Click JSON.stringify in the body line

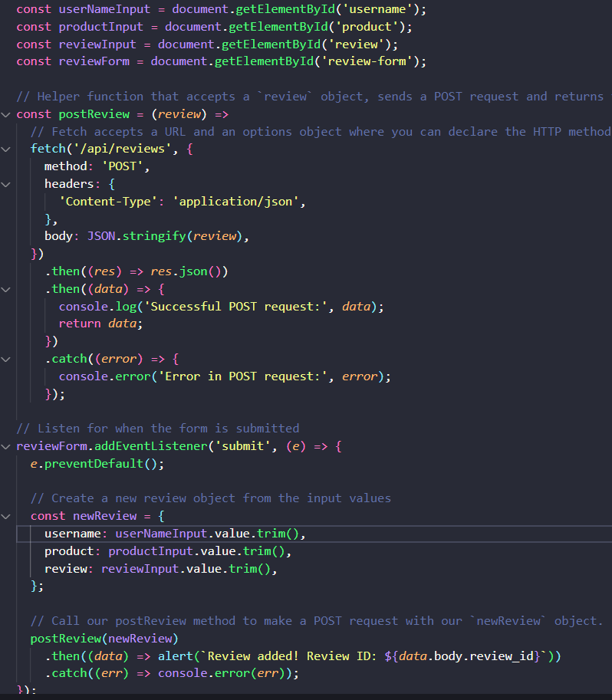137,235
